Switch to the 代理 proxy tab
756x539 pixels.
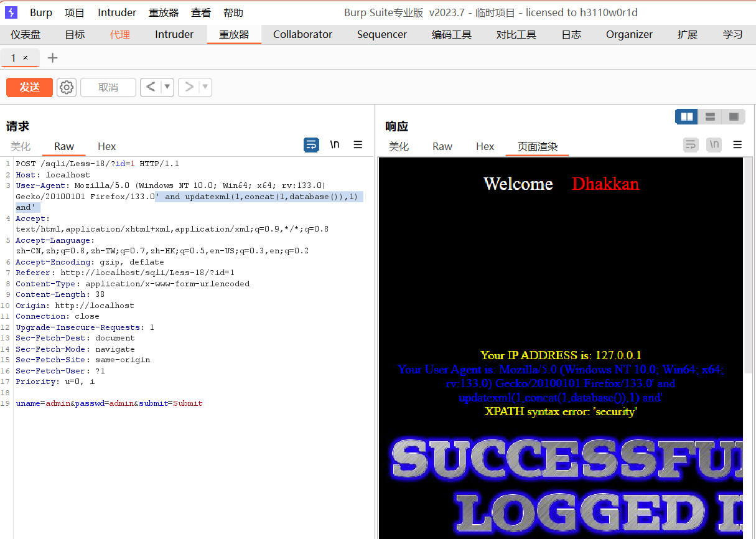point(120,35)
